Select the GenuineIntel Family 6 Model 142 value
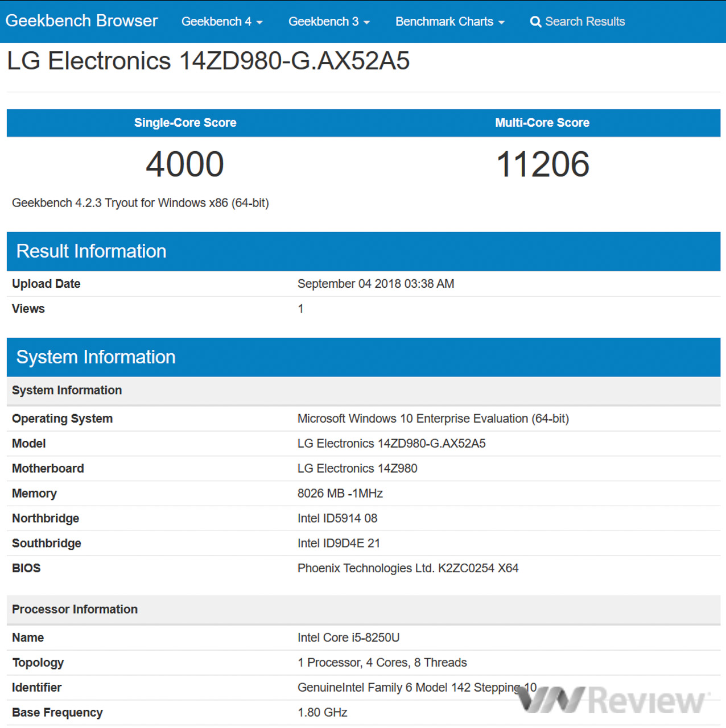The image size is (726, 728). click(x=417, y=688)
